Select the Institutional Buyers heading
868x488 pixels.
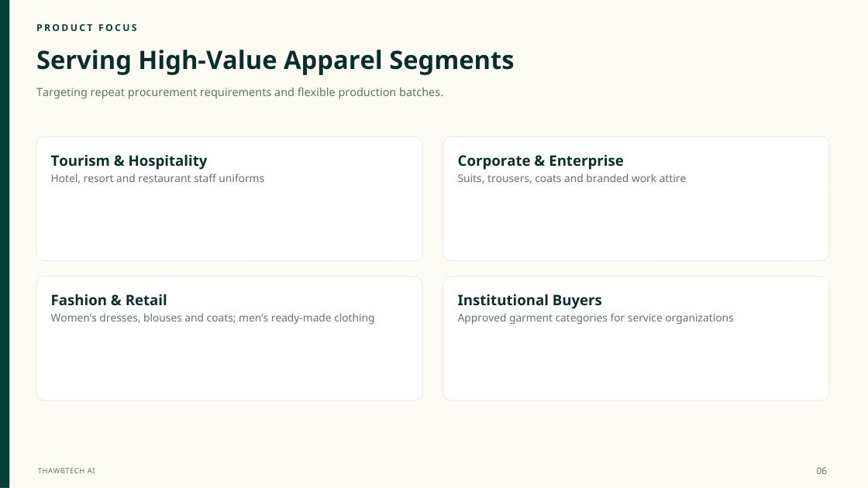[x=529, y=301]
